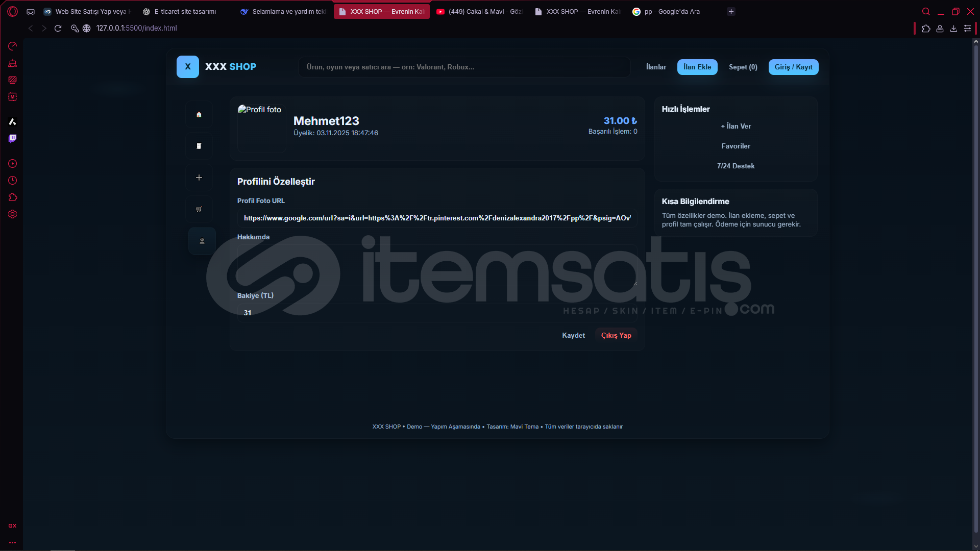Select the profile person sidebar icon

click(x=202, y=241)
